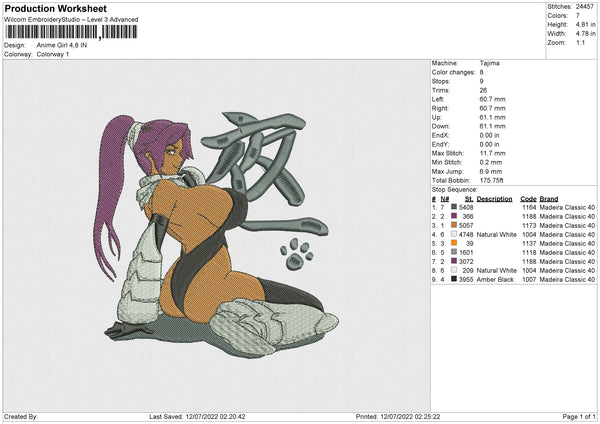Select the purple swatch with 3072 stitches

[454, 261]
